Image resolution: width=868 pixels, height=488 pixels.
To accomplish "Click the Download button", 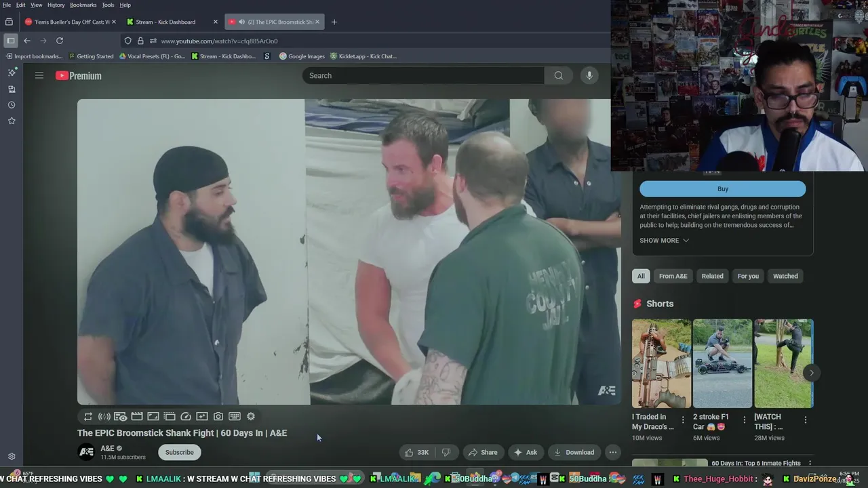I will pyautogui.click(x=574, y=452).
